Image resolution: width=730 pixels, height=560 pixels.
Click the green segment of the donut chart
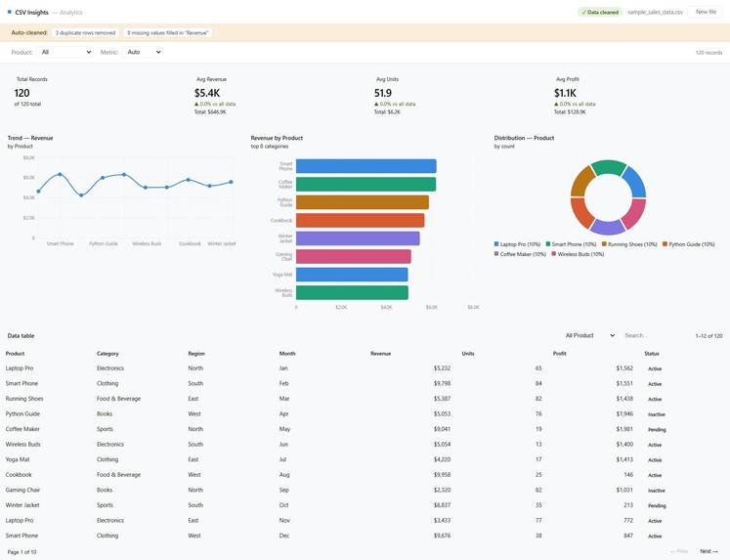[609, 167]
